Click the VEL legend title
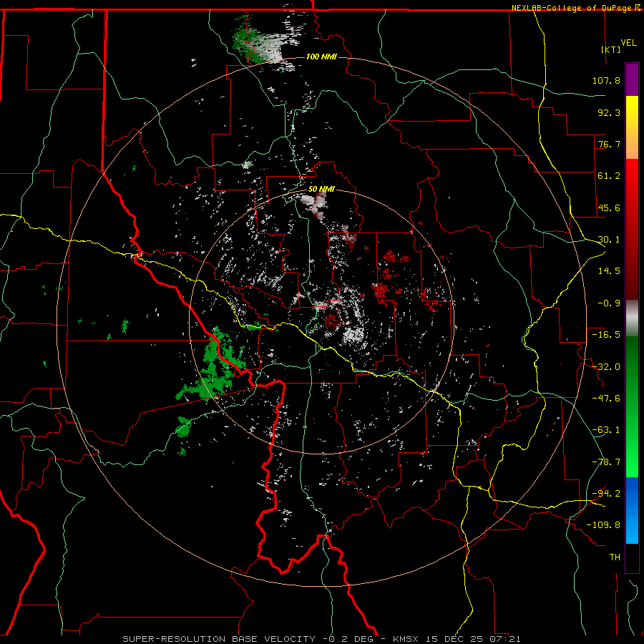 click(628, 42)
